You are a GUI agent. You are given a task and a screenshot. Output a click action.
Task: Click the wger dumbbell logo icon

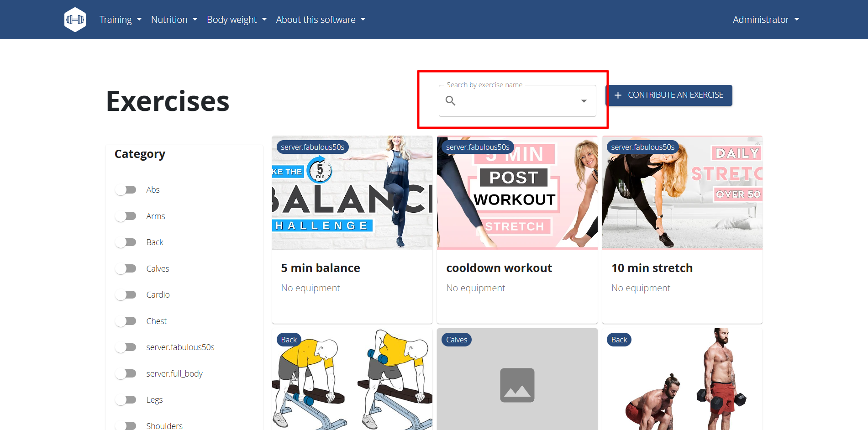pos(75,20)
